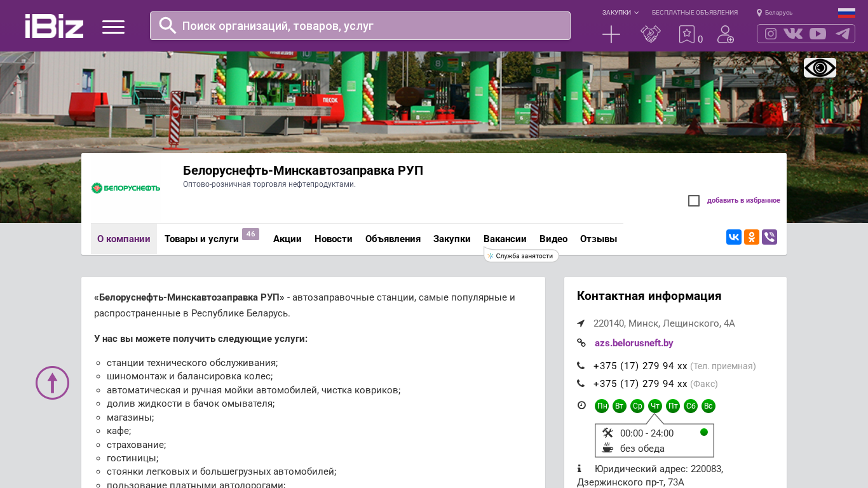This screenshot has height=488, width=868.
Task: Visit azs.belorusneft.by website link
Action: [634, 343]
